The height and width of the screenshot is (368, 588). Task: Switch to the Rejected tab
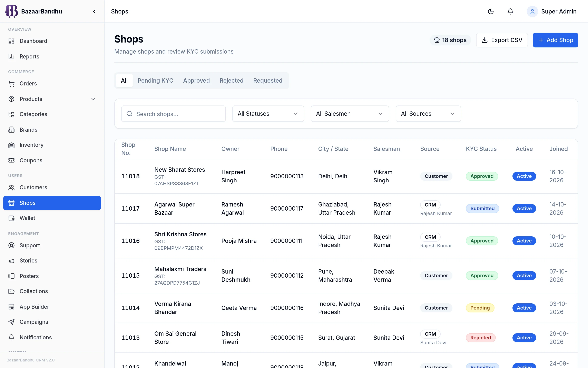231,81
